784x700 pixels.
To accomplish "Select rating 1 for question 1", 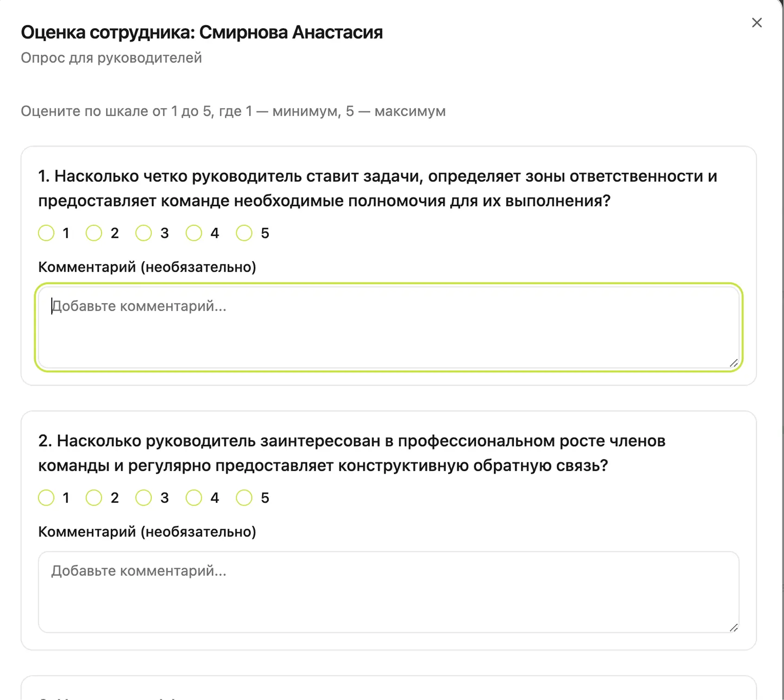I will [x=46, y=233].
